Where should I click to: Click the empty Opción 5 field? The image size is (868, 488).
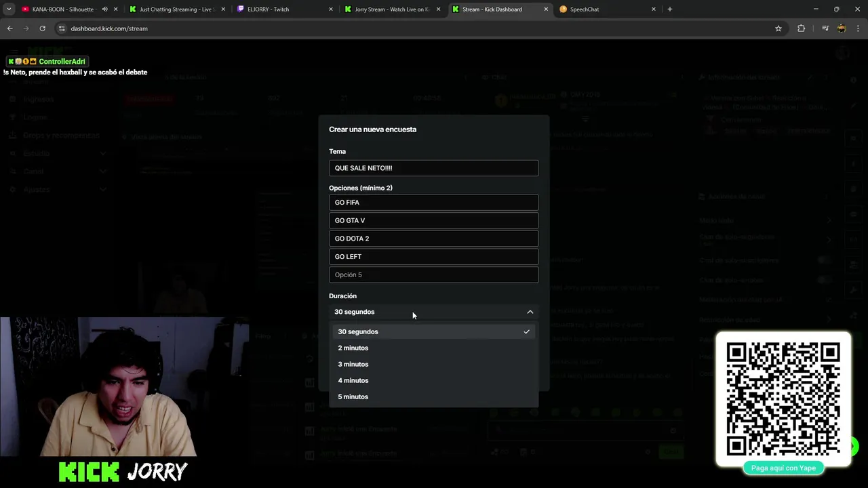point(434,274)
